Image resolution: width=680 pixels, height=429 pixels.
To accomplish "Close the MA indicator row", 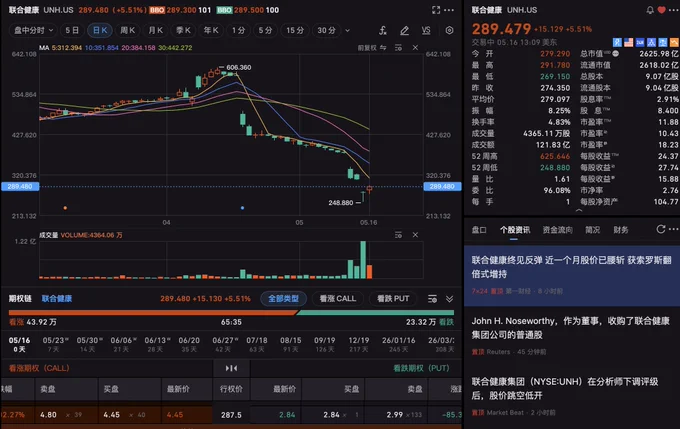I will tap(415, 48).
